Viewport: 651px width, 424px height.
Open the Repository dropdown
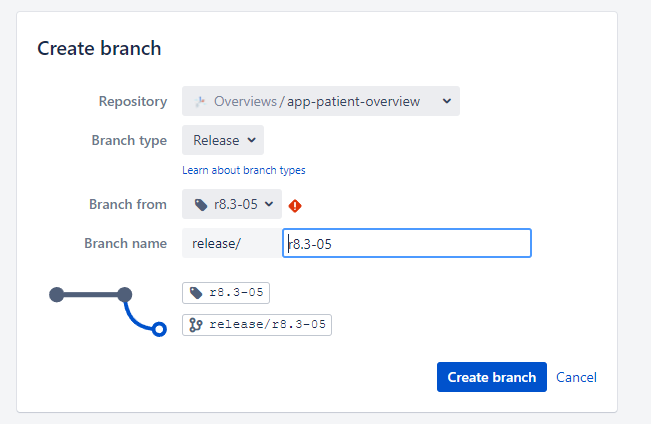tap(321, 101)
